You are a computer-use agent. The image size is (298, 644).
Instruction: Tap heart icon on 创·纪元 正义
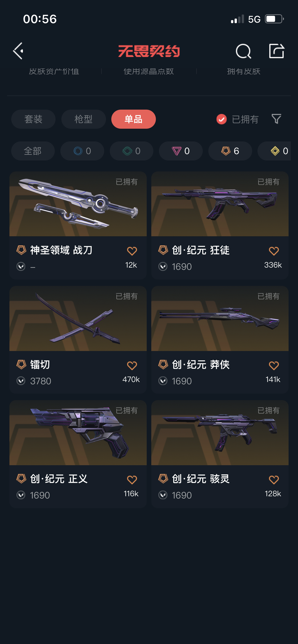click(x=132, y=480)
